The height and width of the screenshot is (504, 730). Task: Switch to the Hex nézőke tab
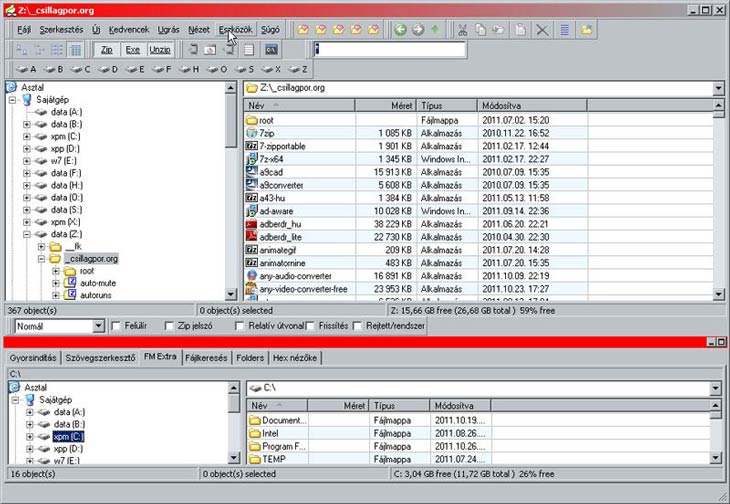click(295, 358)
